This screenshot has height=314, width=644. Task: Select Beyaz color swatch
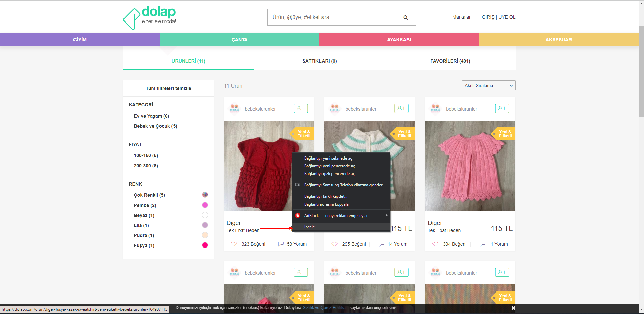tap(205, 215)
